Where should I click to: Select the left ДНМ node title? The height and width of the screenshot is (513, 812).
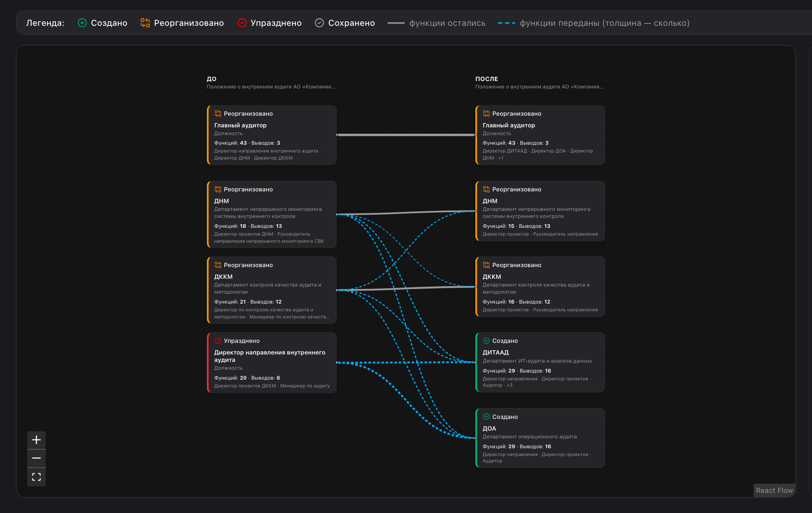222,201
